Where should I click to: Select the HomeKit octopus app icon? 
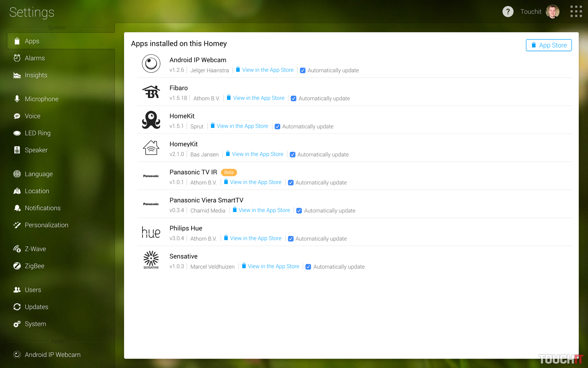coord(151,120)
